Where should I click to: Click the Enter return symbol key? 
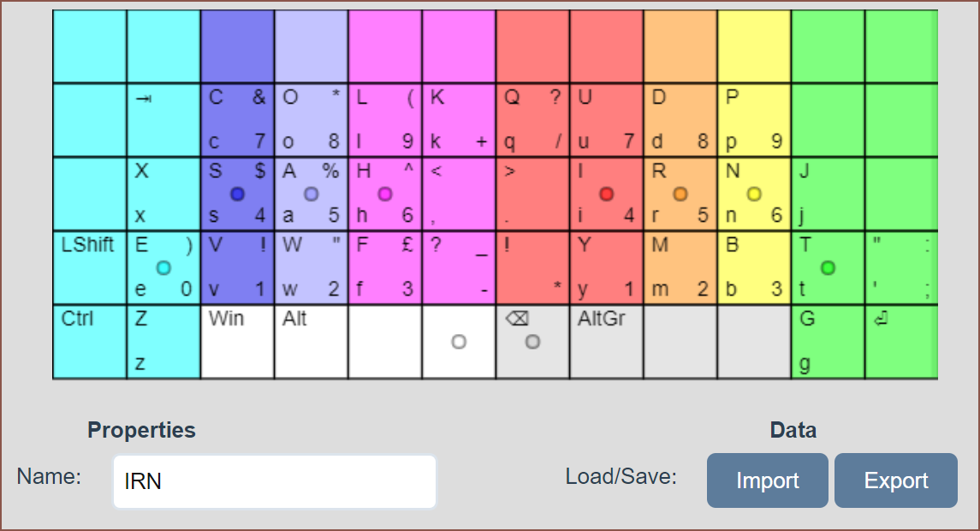coord(900,342)
